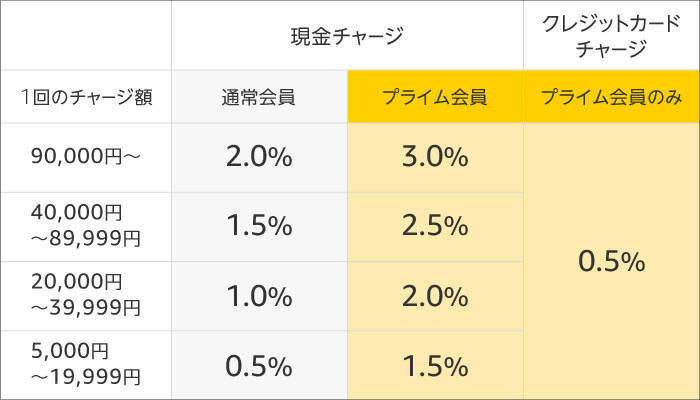Select the 20,000円〜39,999円 row label
Viewport: 700px width, 400px height.
pos(85,296)
